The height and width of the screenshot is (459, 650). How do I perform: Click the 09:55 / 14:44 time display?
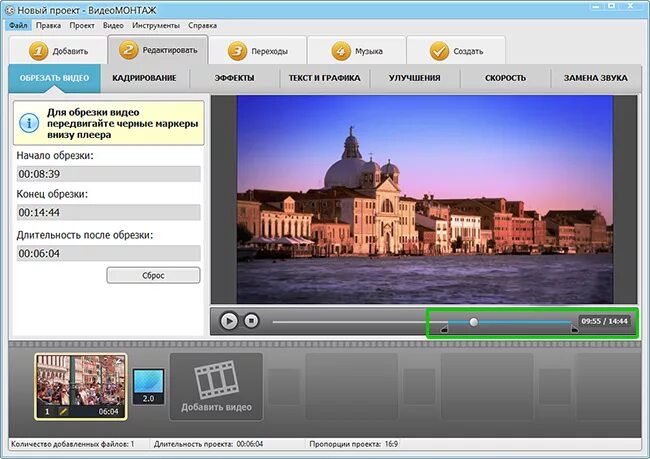(x=604, y=321)
